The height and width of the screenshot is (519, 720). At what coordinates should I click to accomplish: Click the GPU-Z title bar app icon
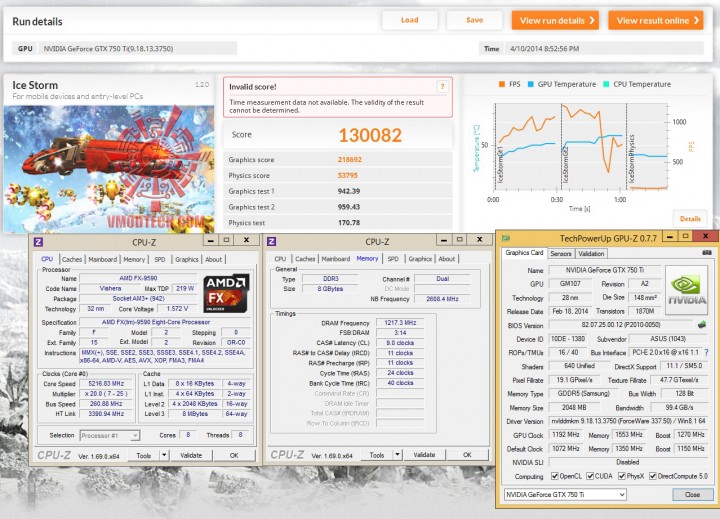506,237
